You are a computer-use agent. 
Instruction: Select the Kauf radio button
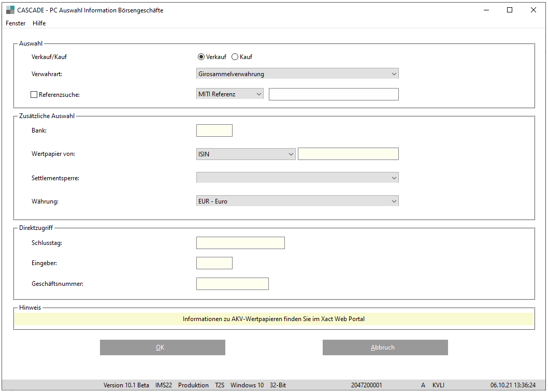(235, 57)
